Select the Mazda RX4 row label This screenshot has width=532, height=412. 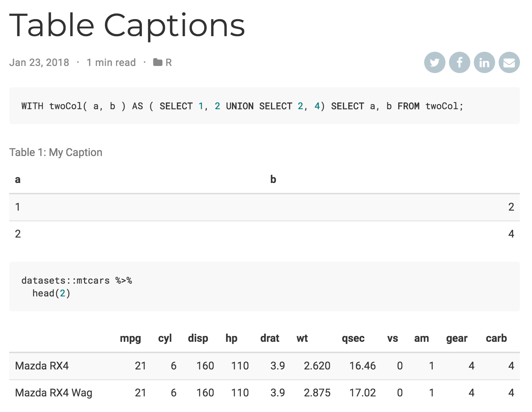tap(42, 366)
